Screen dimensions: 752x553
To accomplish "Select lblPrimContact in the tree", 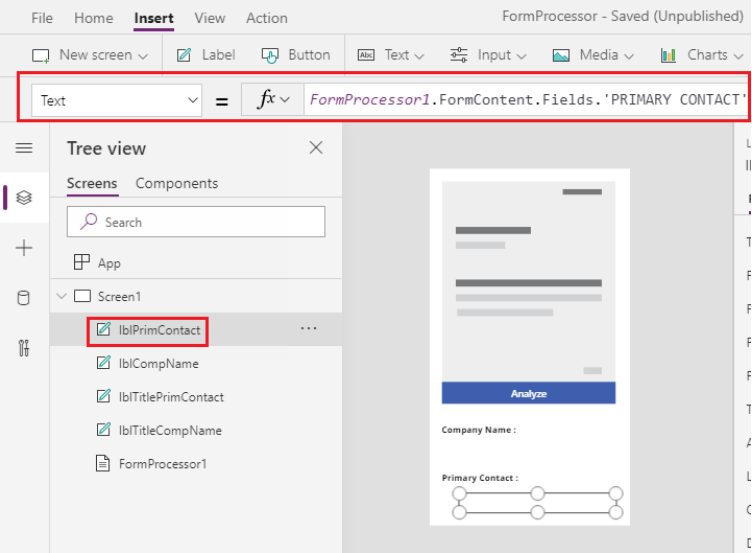I will click(160, 330).
